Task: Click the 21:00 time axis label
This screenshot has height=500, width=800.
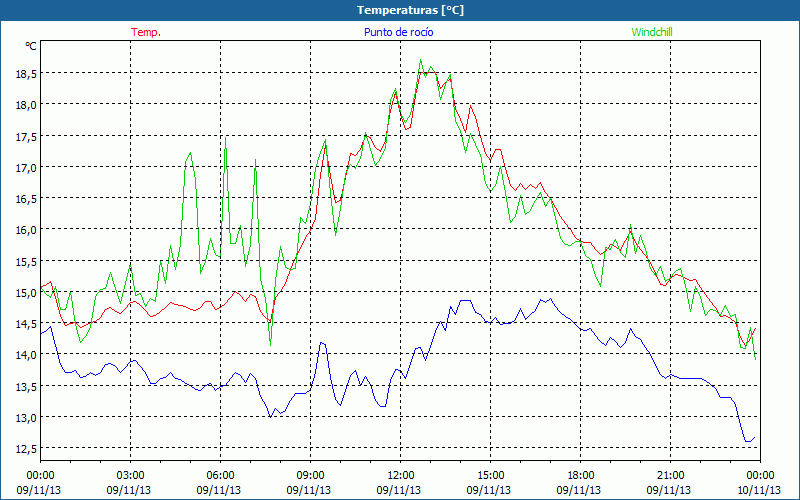Action: tap(670, 475)
